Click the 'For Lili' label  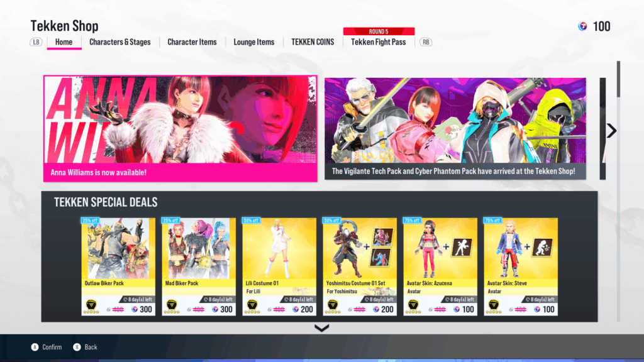pos(253,292)
